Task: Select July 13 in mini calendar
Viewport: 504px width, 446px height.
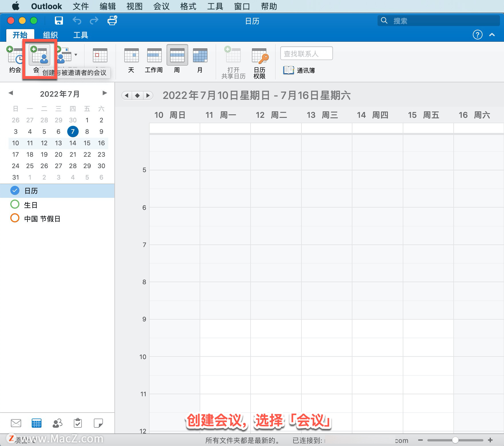Action: (x=58, y=143)
